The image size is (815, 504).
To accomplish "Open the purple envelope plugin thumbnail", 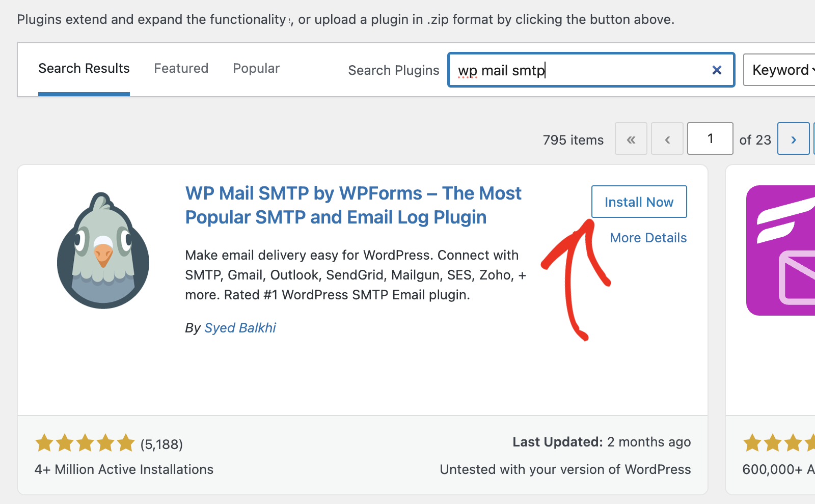I will pos(780,250).
